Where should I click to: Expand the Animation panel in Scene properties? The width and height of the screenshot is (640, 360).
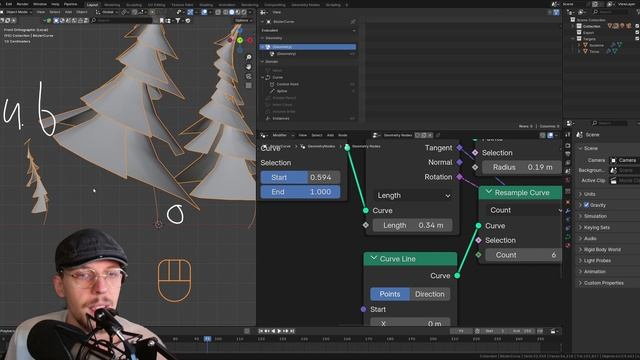(594, 271)
